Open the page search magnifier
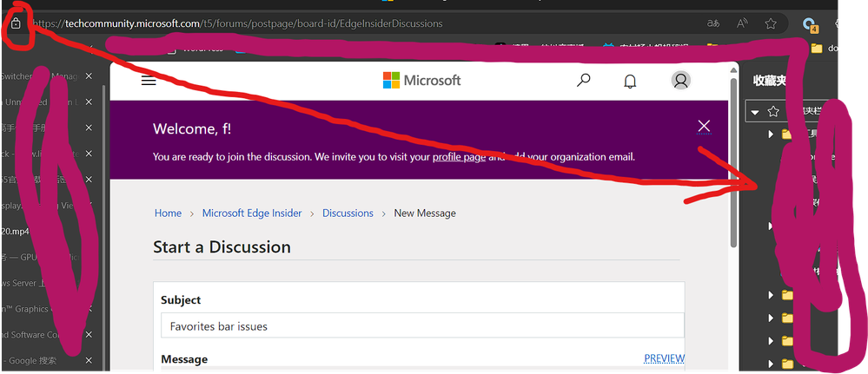Image resolution: width=868 pixels, height=374 pixels. [x=583, y=81]
